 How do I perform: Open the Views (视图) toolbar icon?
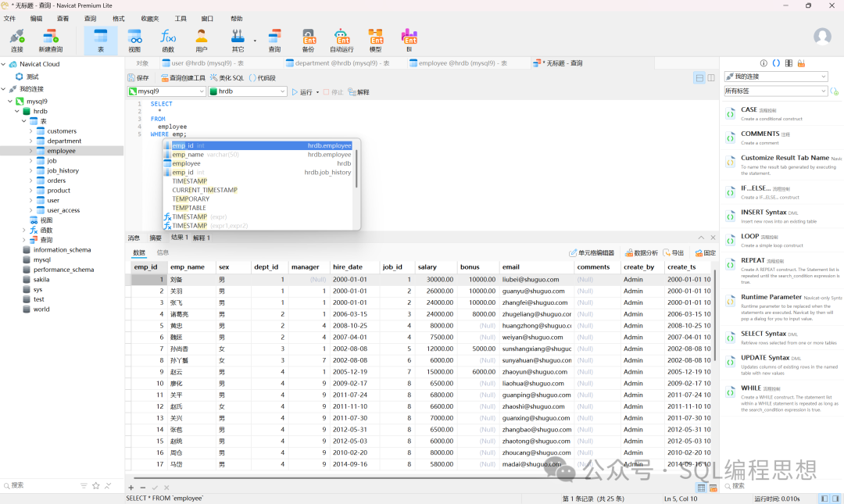pyautogui.click(x=134, y=37)
